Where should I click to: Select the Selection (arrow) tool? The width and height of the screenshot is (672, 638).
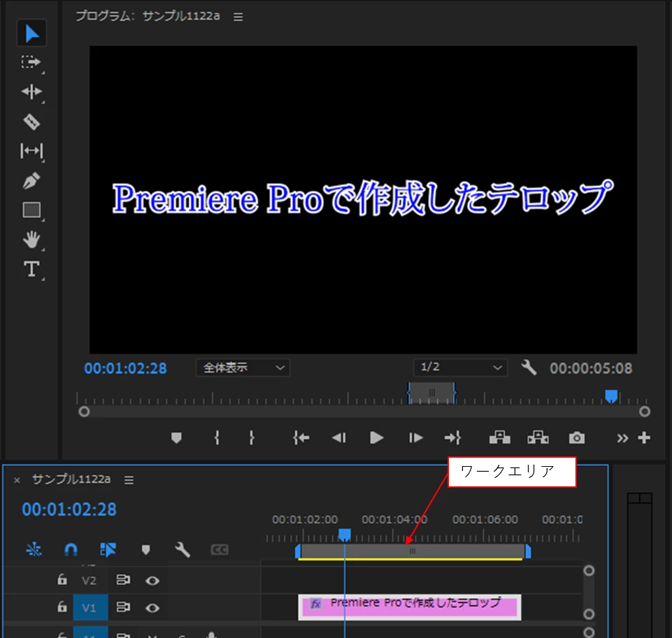click(x=31, y=33)
